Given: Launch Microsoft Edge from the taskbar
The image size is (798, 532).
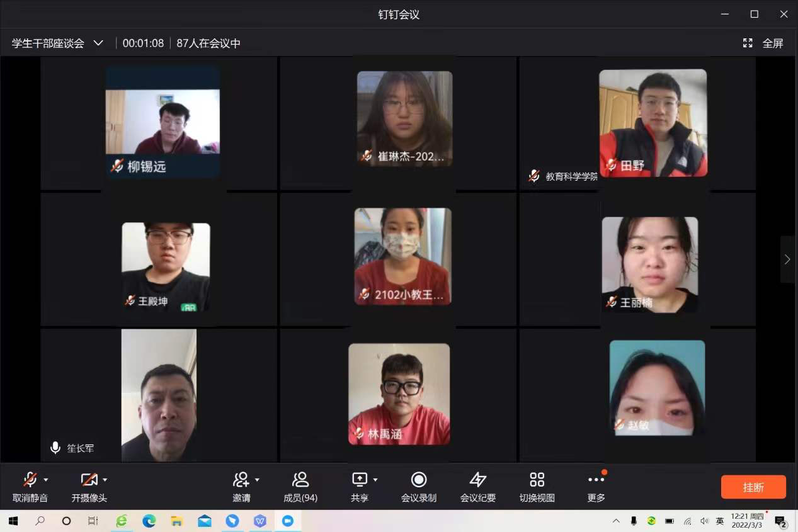Looking at the screenshot, I should pos(149,521).
